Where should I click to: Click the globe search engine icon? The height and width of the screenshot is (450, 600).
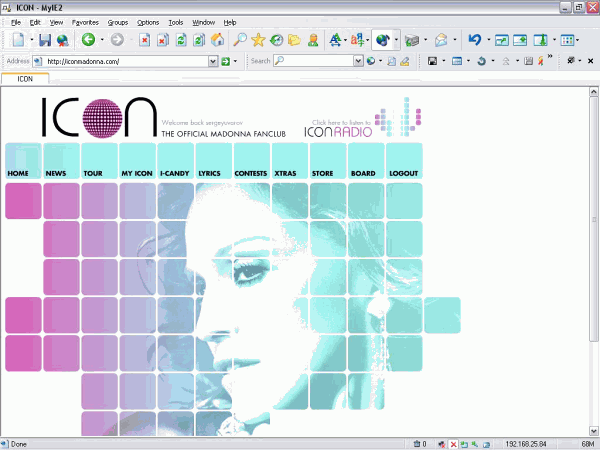pyautogui.click(x=371, y=61)
